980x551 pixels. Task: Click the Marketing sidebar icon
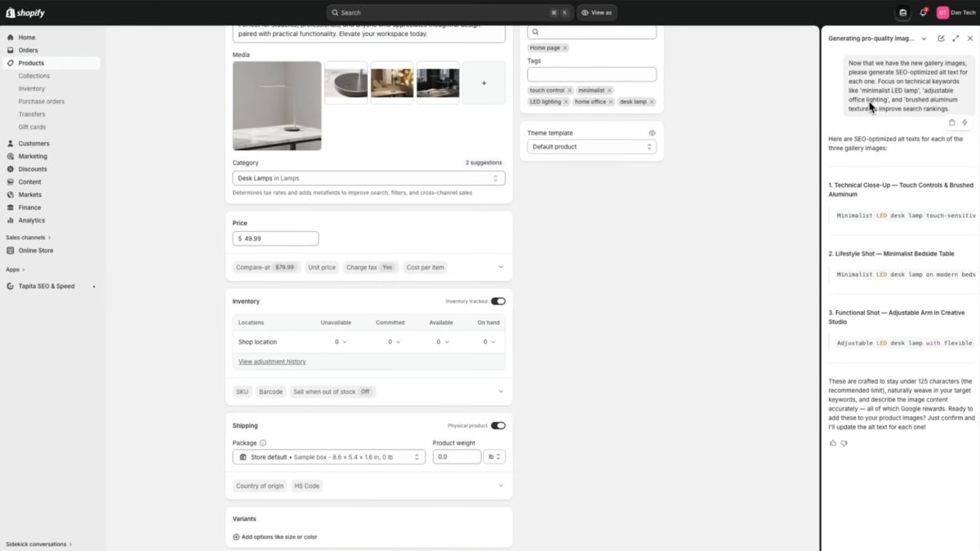coord(11,156)
